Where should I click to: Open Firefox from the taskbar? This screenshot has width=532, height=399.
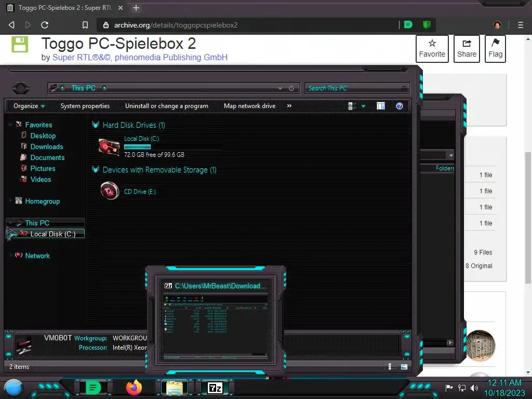coord(134,388)
